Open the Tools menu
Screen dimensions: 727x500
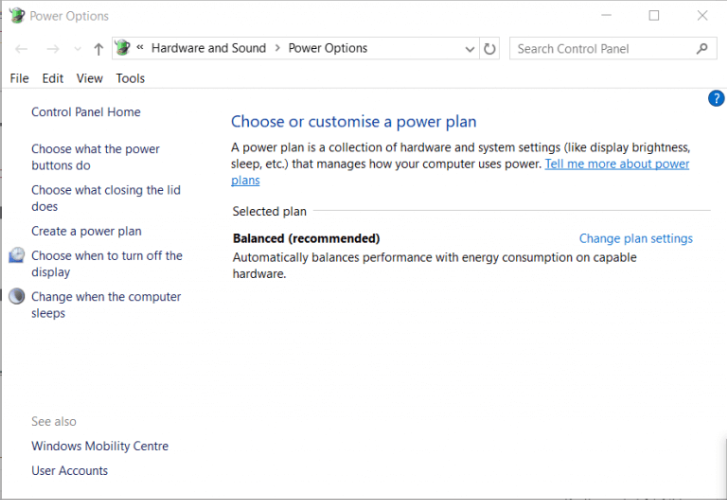[x=130, y=78]
